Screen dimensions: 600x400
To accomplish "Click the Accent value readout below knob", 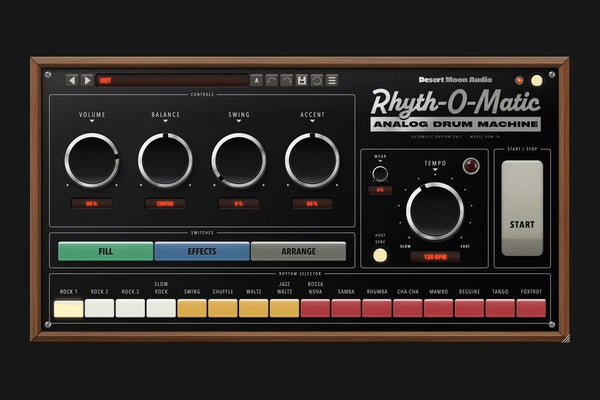I will coord(312,204).
